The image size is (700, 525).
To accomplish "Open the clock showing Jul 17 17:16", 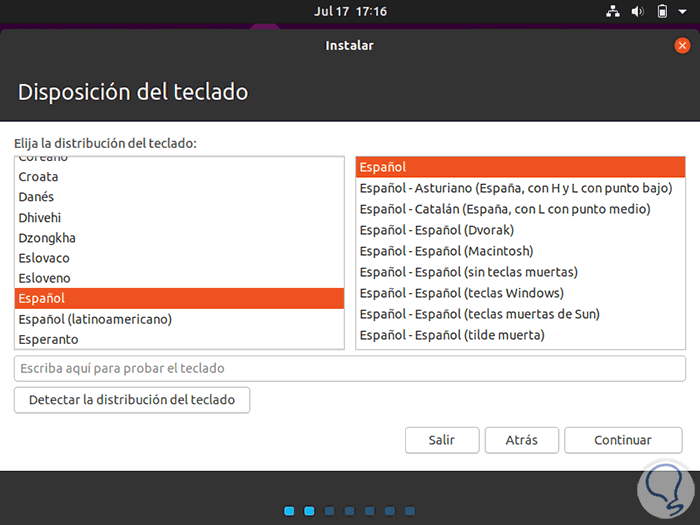I will pyautogui.click(x=350, y=11).
